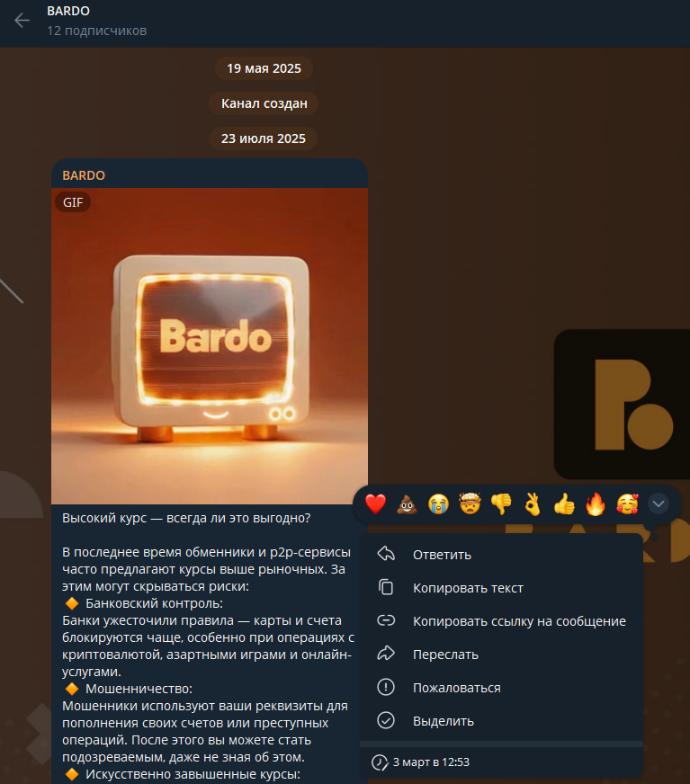React with the crying face emoji
This screenshot has height=784, width=690.
point(438,504)
